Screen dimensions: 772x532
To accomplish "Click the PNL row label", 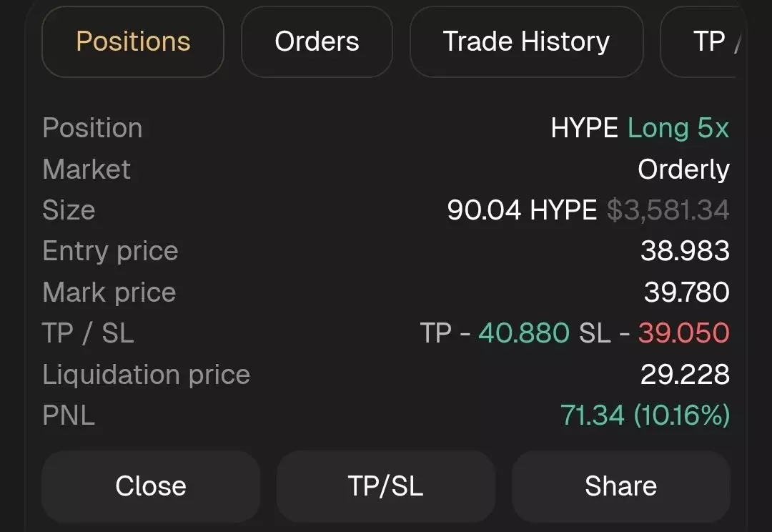I will [x=69, y=415].
